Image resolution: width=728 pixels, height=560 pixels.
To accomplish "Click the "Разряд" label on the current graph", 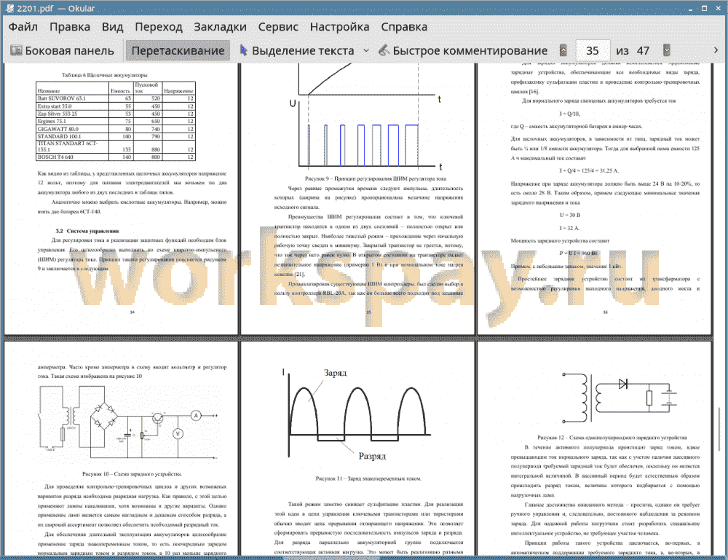I will click(372, 456).
